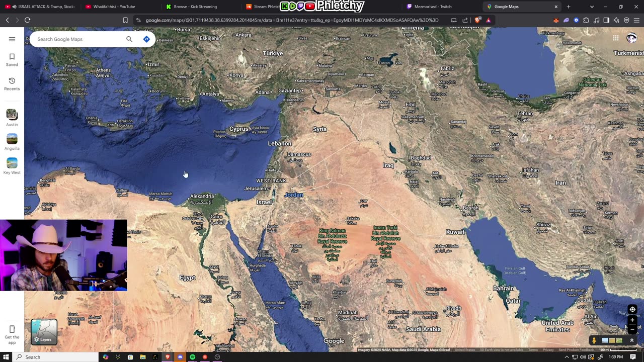Open the Layers map-type switcher
The width and height of the screenshot is (644, 362).
[44, 332]
